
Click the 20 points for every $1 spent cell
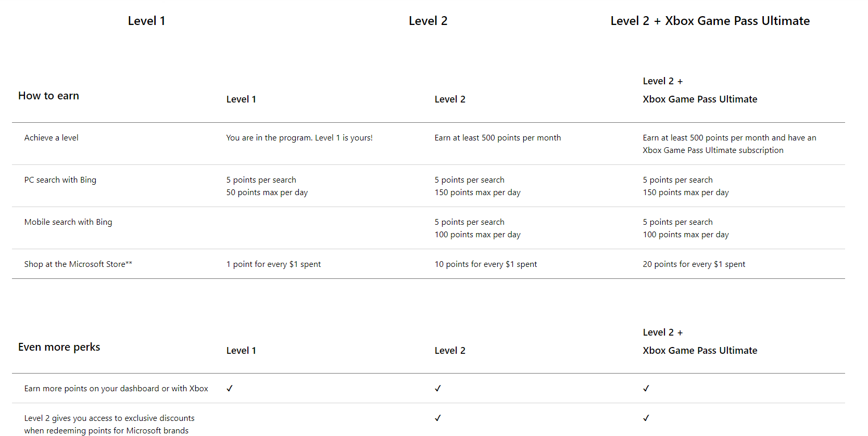pos(694,264)
